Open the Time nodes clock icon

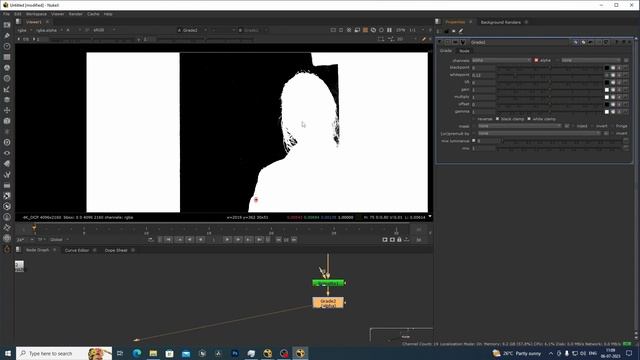click(x=7, y=46)
